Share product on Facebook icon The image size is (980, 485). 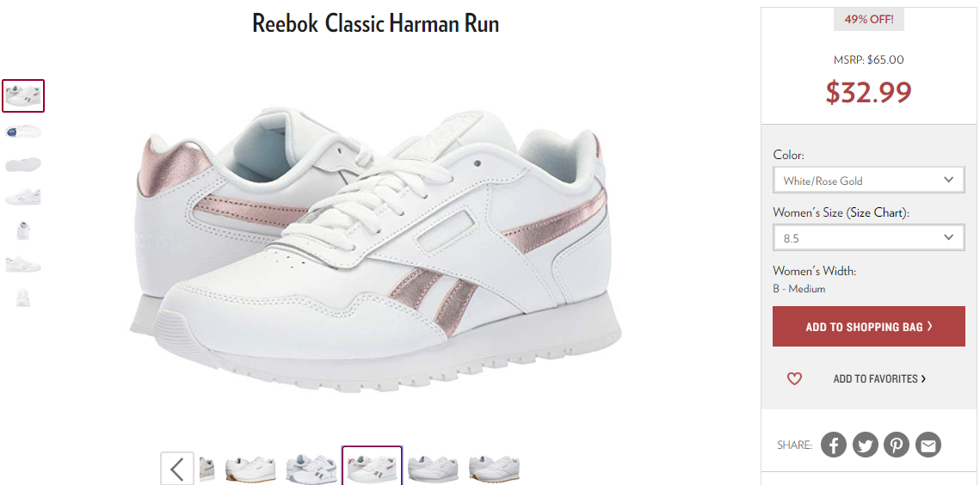pos(833,445)
